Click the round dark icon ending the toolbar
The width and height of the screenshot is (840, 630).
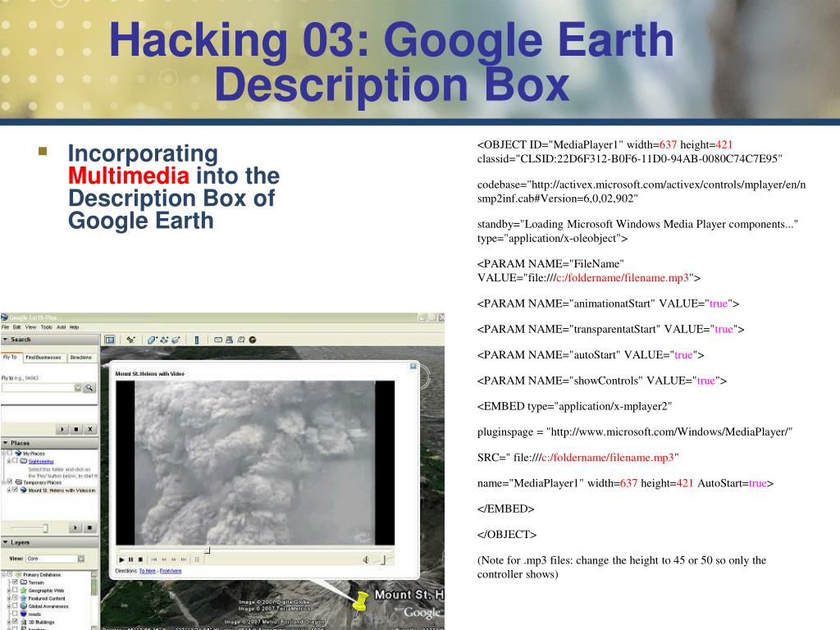pos(253,340)
